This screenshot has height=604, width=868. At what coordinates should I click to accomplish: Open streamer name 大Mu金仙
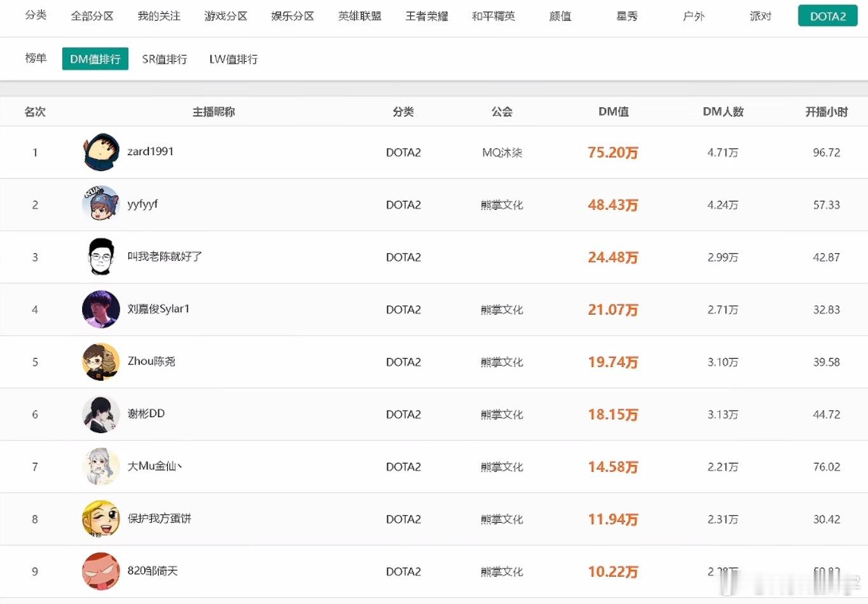(155, 466)
